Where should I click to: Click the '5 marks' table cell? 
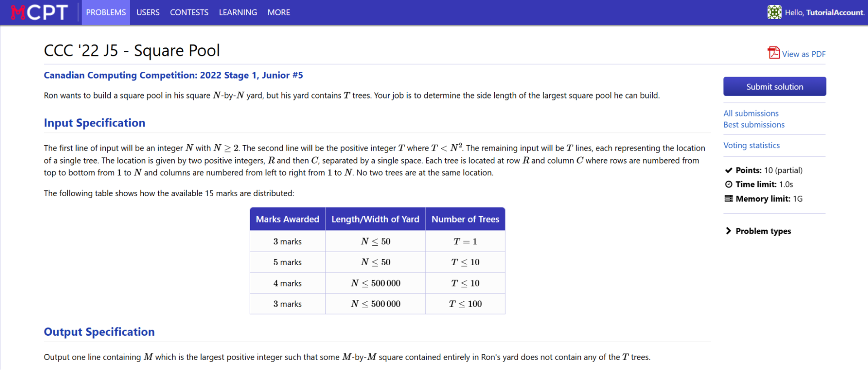(x=287, y=262)
